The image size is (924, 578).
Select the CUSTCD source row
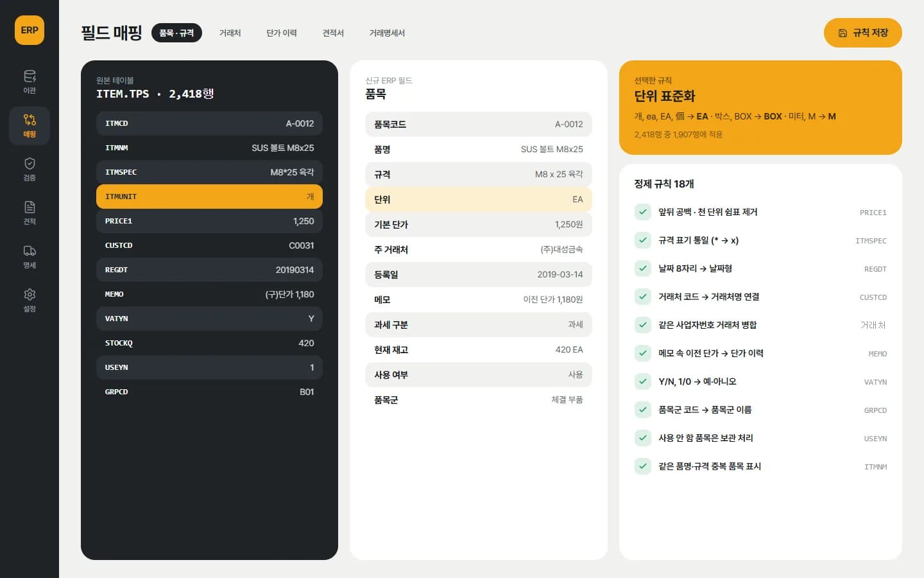[209, 245]
